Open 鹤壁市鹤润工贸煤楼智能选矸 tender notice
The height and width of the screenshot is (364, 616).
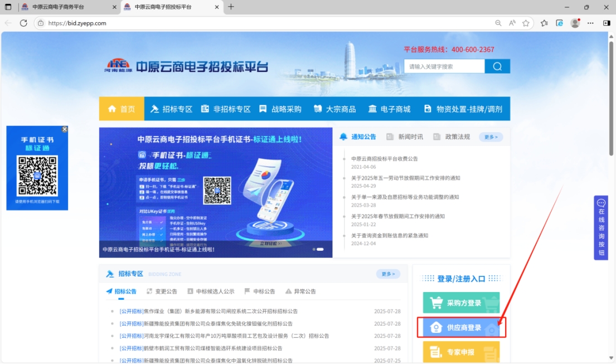(x=201, y=348)
